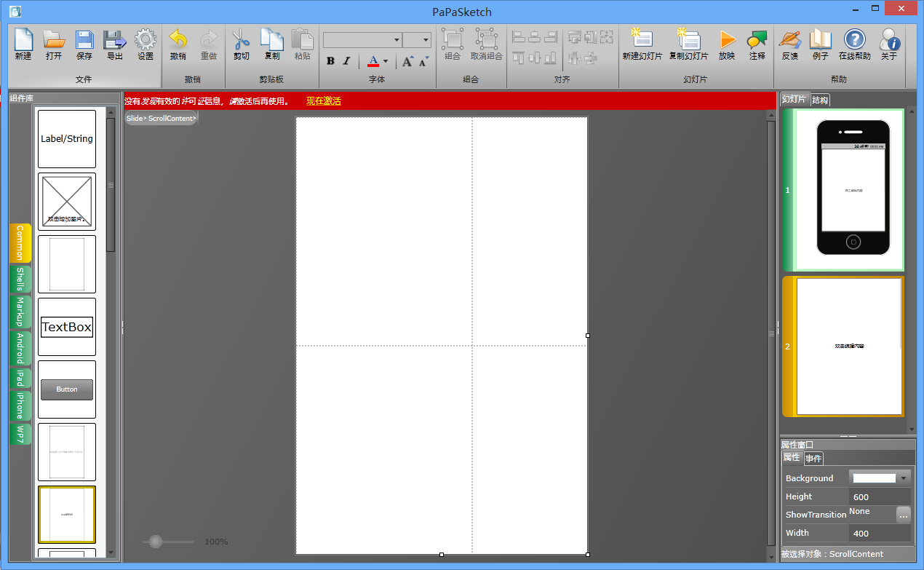
Task: Open ShowTransition options with ... button
Action: 903,515
